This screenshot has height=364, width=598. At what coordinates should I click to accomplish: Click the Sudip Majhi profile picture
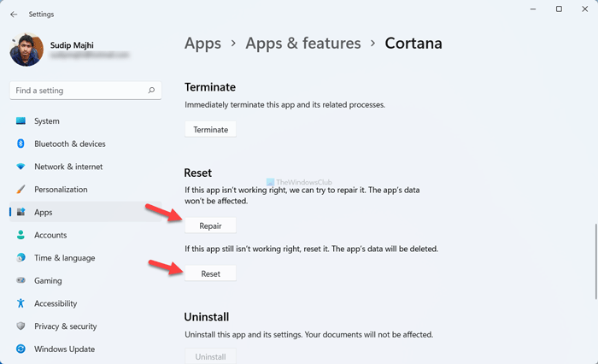[26, 50]
